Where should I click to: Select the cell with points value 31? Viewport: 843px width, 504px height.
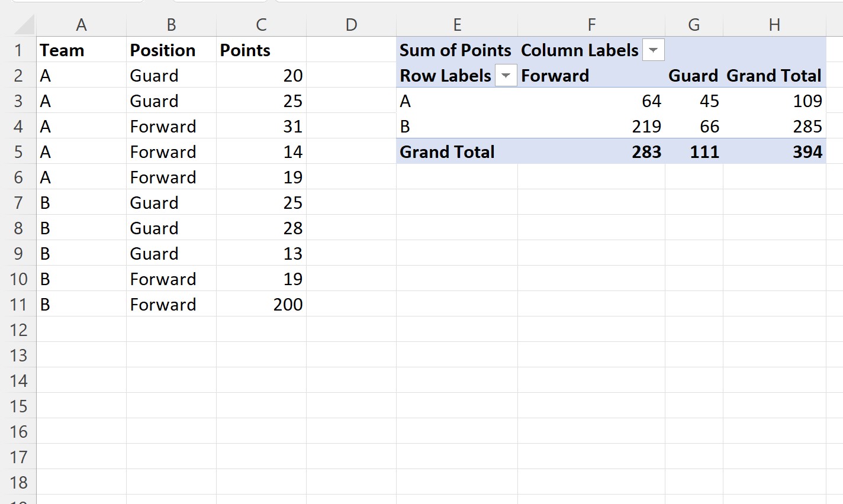click(x=261, y=127)
